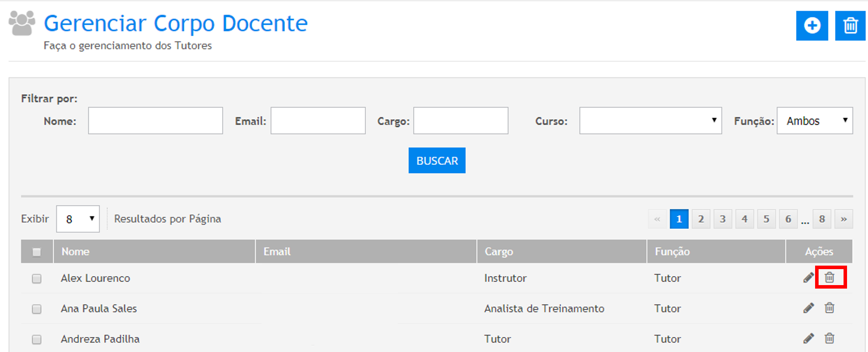Check the box for Alex Lourenco

(36, 279)
